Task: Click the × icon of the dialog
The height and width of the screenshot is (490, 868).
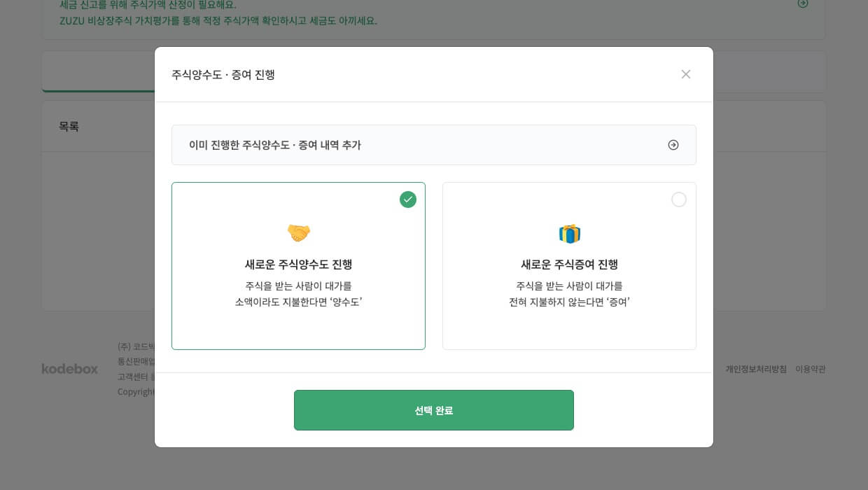Action: (686, 74)
